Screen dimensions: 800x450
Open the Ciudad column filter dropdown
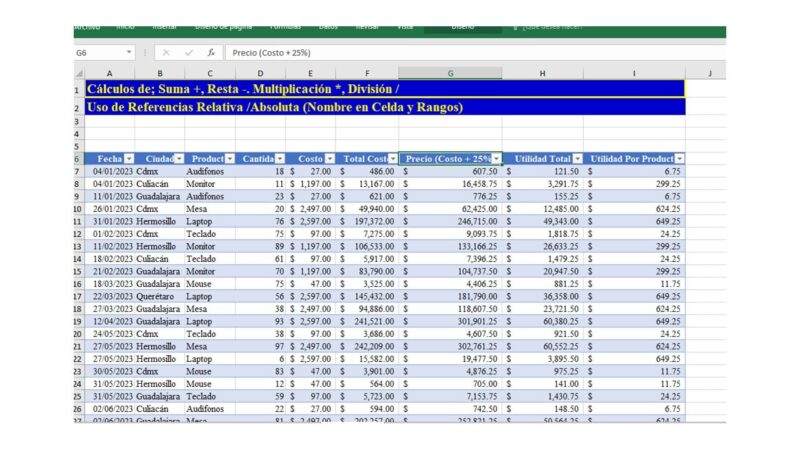tap(179, 159)
